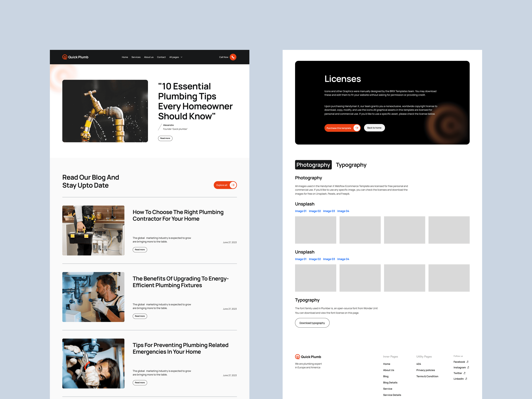The width and height of the screenshot is (532, 399).
Task: Expand the All pages dropdown chevron
Action: pos(182,57)
